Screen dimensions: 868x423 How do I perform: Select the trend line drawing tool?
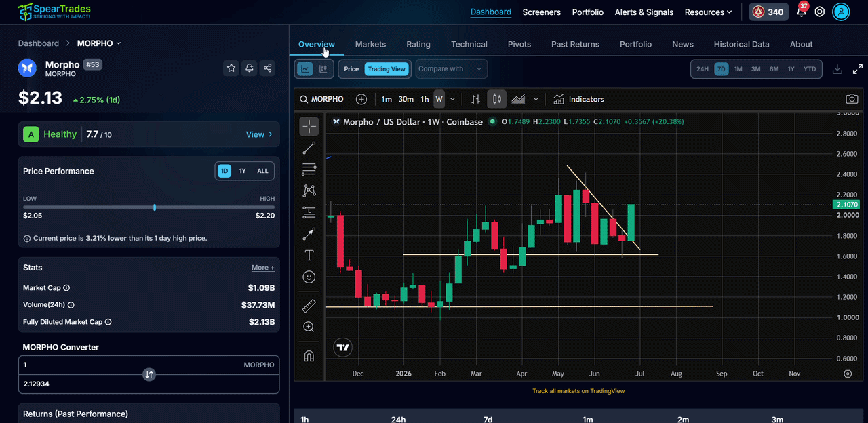pyautogui.click(x=309, y=148)
